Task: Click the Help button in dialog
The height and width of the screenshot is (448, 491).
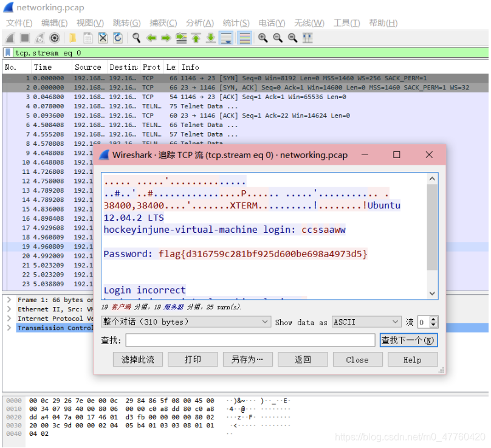Action: (413, 359)
